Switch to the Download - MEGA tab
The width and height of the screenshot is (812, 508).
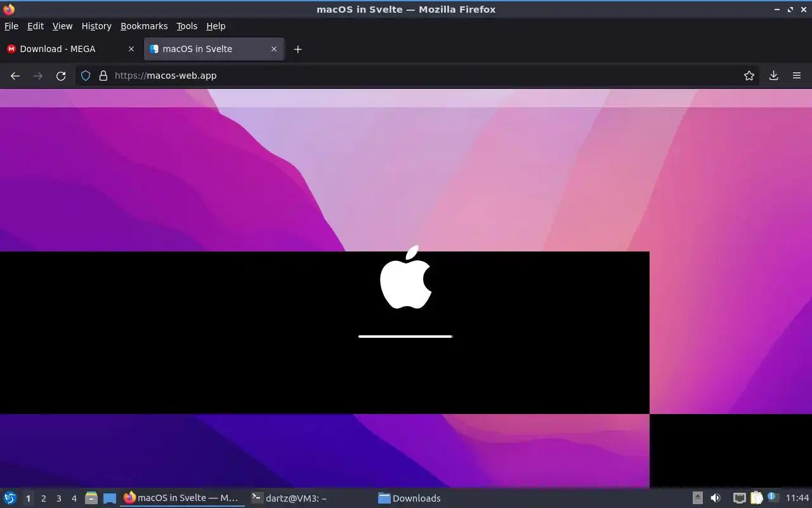(x=70, y=49)
